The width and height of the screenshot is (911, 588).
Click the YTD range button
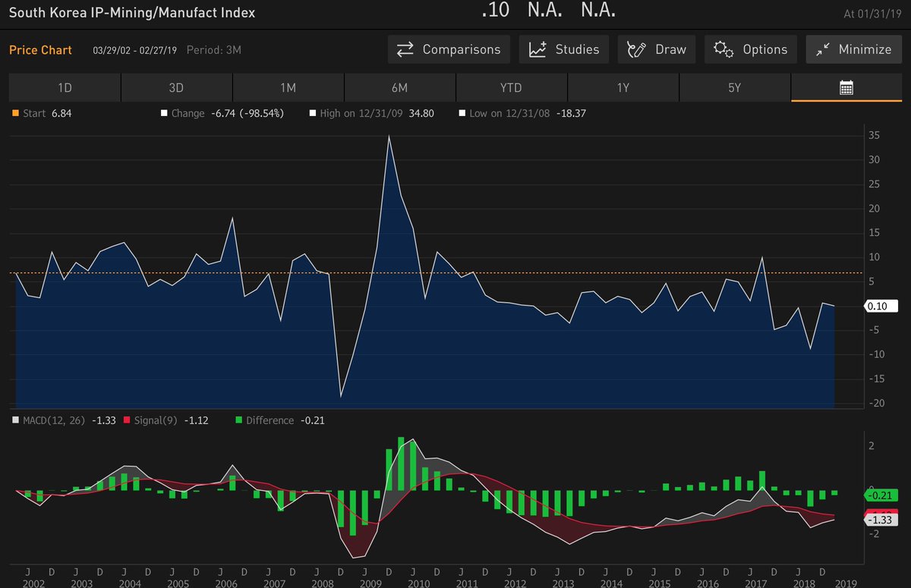pos(511,87)
